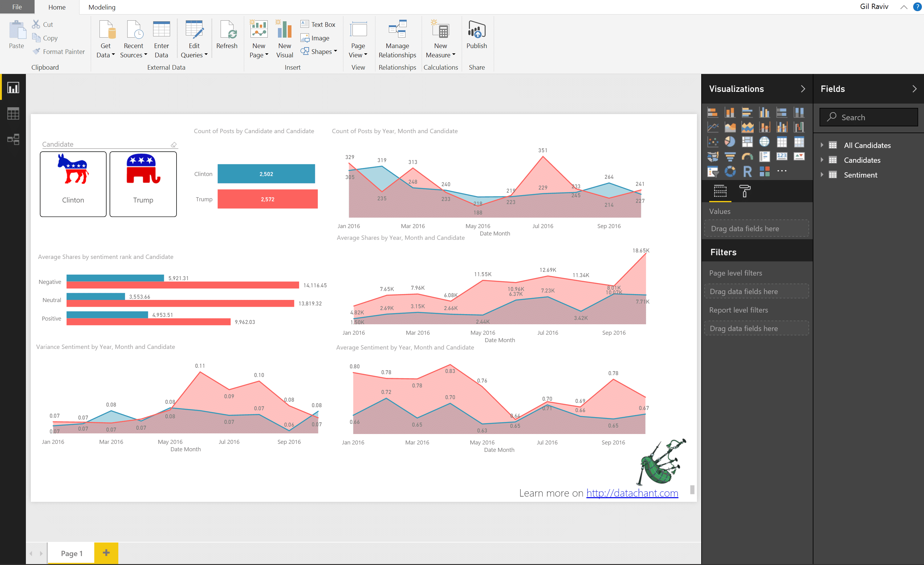Viewport: 924px width, 565px height.
Task: Switch to the Modeling ribbon tab
Action: click(102, 7)
